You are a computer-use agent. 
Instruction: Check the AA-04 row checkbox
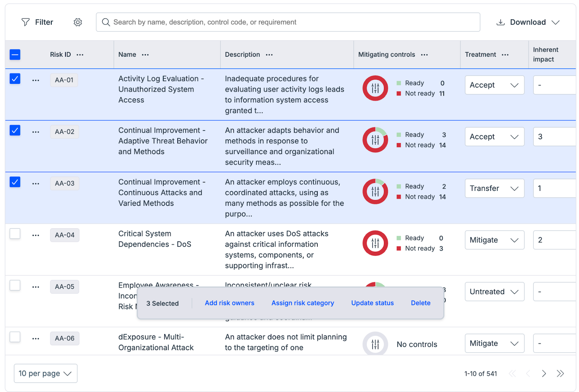point(15,234)
